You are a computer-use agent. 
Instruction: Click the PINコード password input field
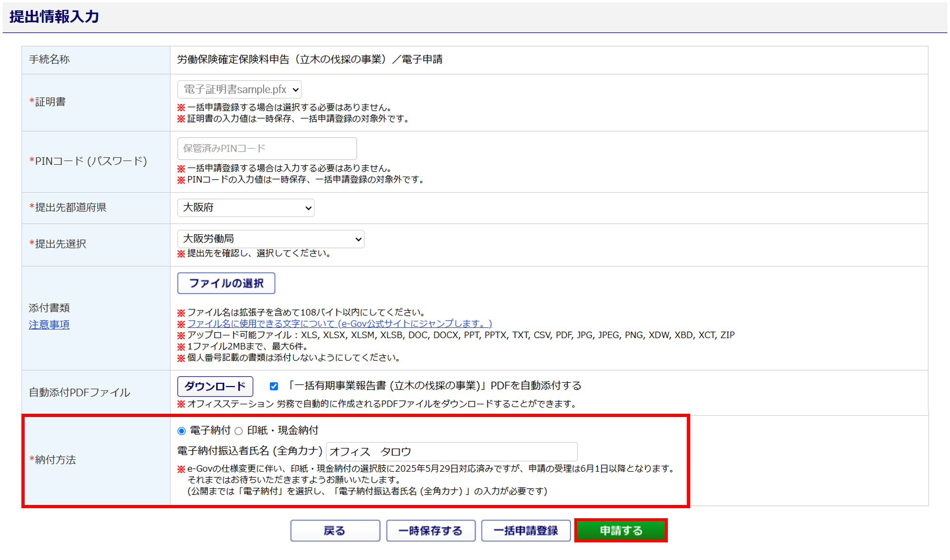266,149
